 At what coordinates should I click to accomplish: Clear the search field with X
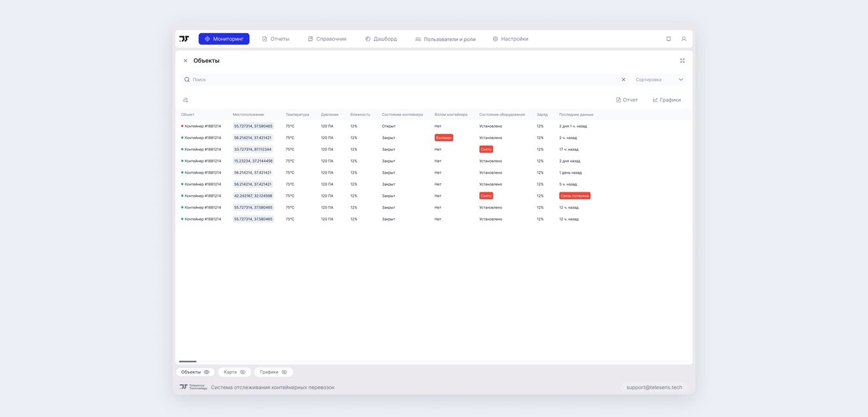click(624, 80)
